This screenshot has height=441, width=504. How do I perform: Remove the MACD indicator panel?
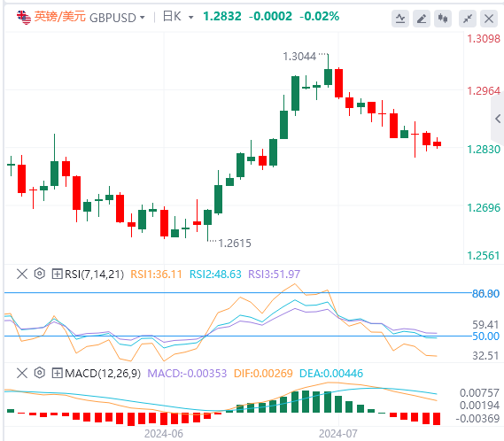(22, 373)
